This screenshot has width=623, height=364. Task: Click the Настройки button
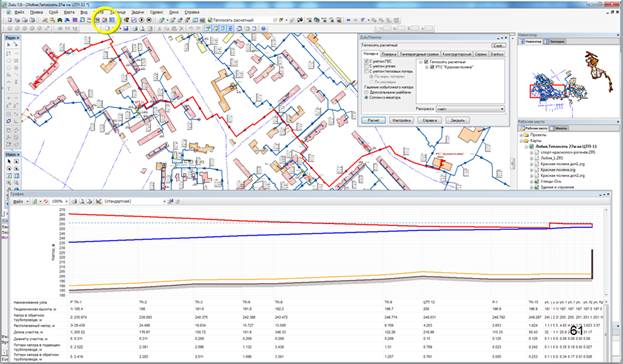point(401,120)
